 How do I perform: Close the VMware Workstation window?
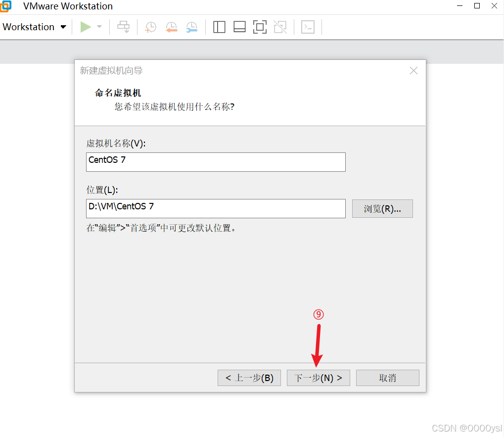[495, 6]
